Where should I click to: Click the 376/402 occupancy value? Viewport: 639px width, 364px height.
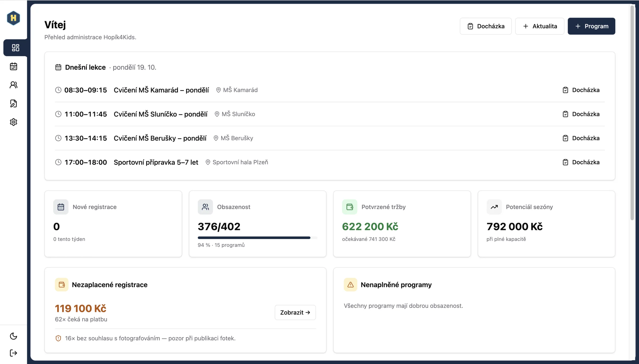tap(219, 227)
